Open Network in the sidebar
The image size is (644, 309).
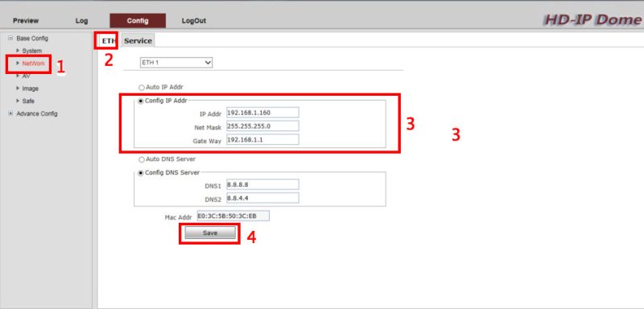click(33, 64)
